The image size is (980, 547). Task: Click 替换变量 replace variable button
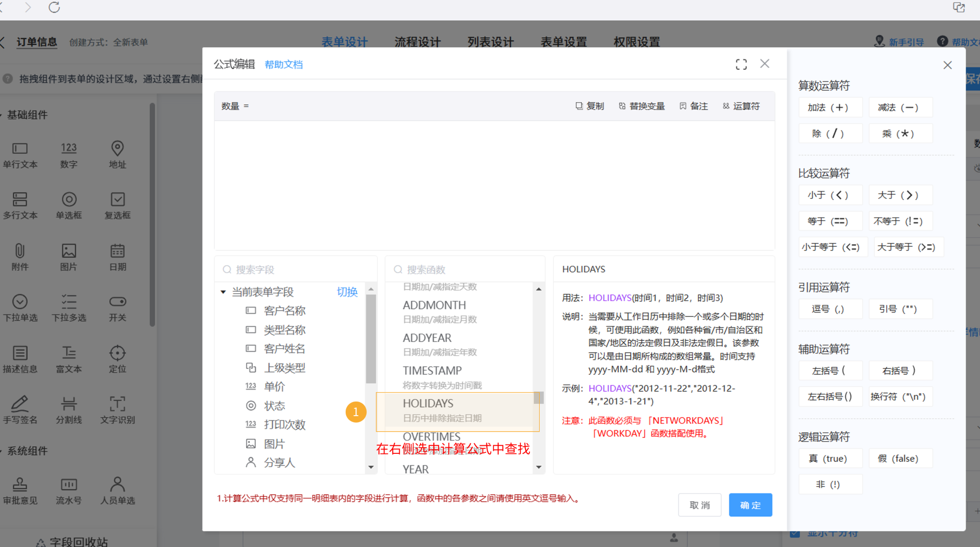click(642, 106)
